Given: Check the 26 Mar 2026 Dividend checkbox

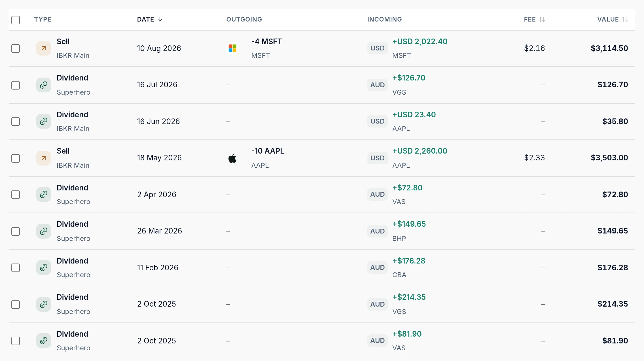Looking at the screenshot, I should coord(16,232).
